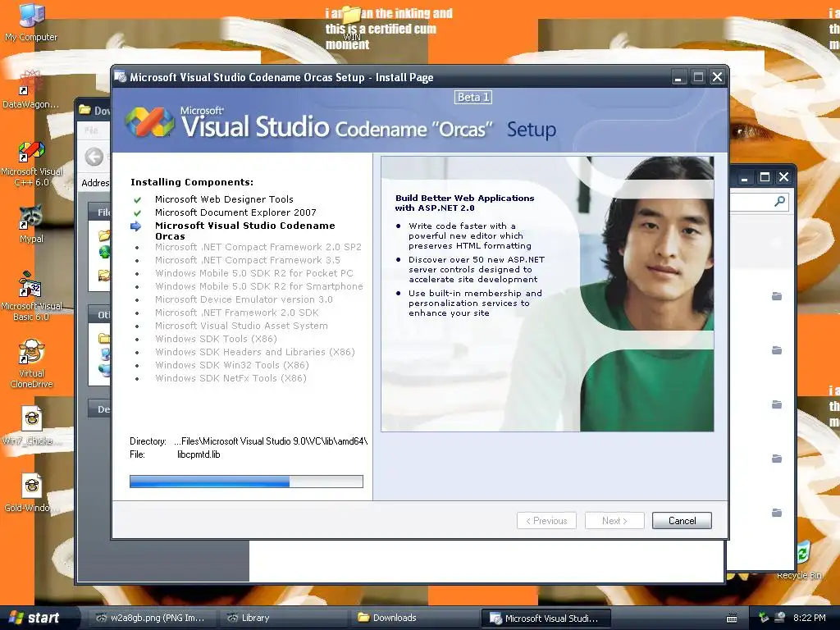840x630 pixels.
Task: Click the ASP.NET promotional photo
Action: click(547, 294)
